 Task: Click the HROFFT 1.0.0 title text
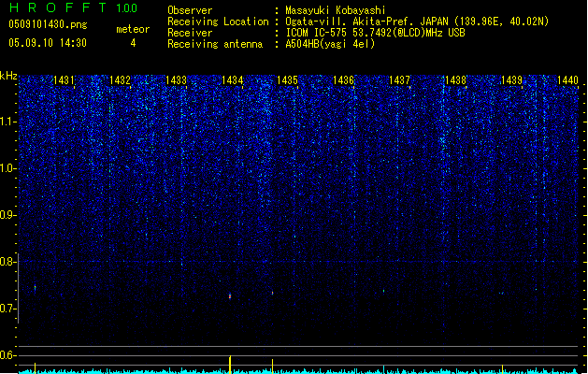pos(74,7)
